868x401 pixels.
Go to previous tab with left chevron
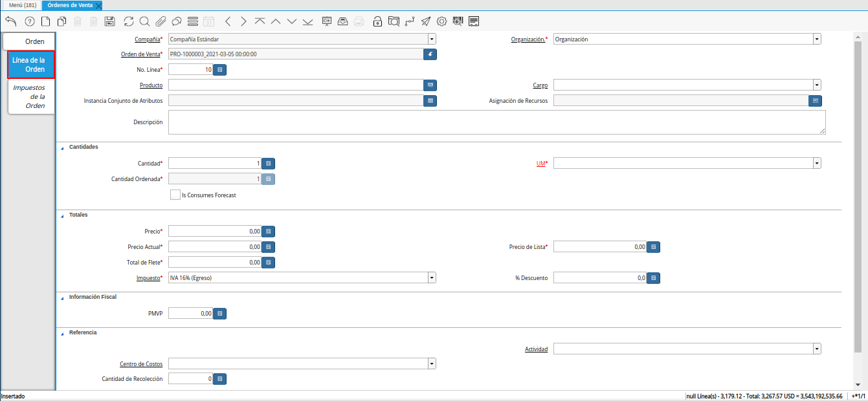pos(227,21)
